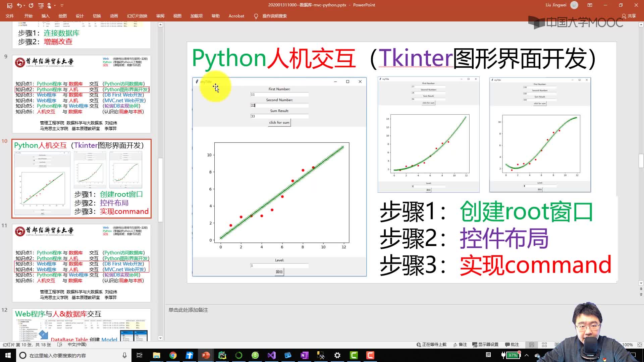Viewport: 644px width, 362px height.
Task: Click Previous Slide double-arrow button
Action: [x=641, y=289]
